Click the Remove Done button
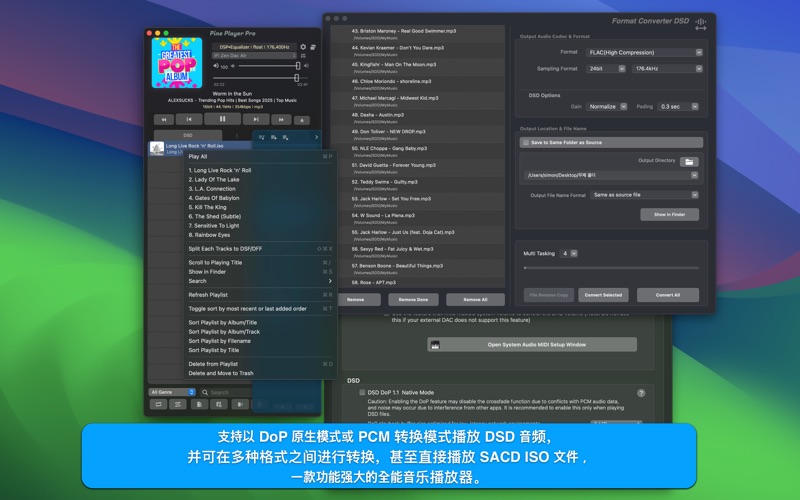This screenshot has height=500, width=800. [413, 299]
